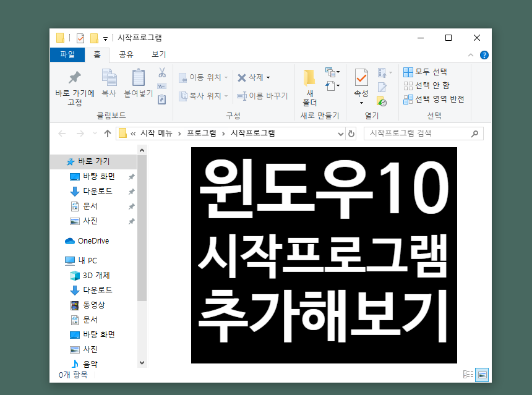Open the 파일 (File) menu tab
The image size is (532, 395).
pyautogui.click(x=67, y=54)
